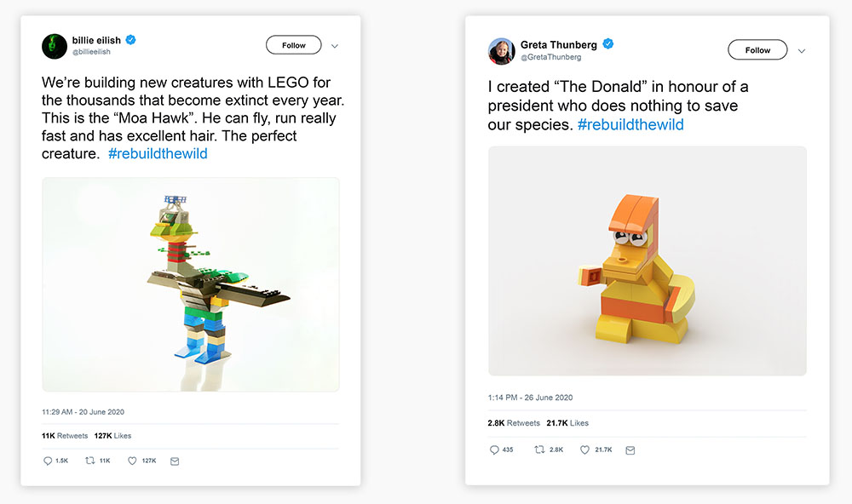Image resolution: width=852 pixels, height=504 pixels.
Task: Open billie eilish's profile avatar
Action: [55, 46]
